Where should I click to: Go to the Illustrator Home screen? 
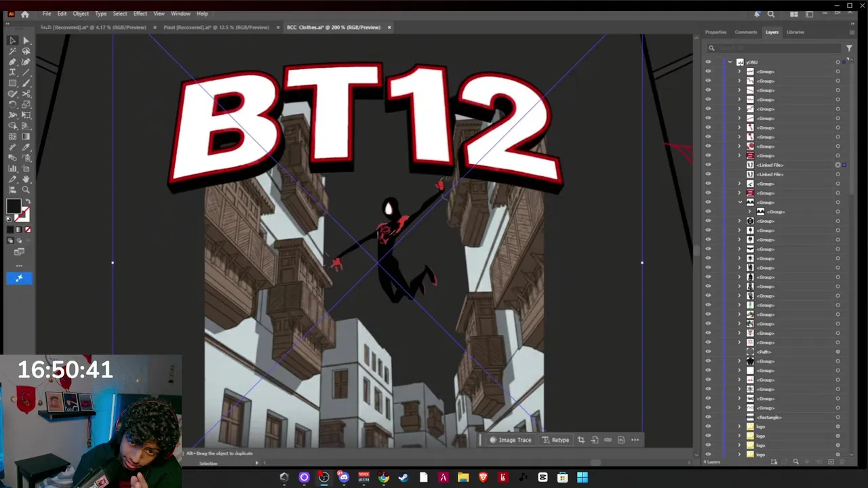coord(25,14)
